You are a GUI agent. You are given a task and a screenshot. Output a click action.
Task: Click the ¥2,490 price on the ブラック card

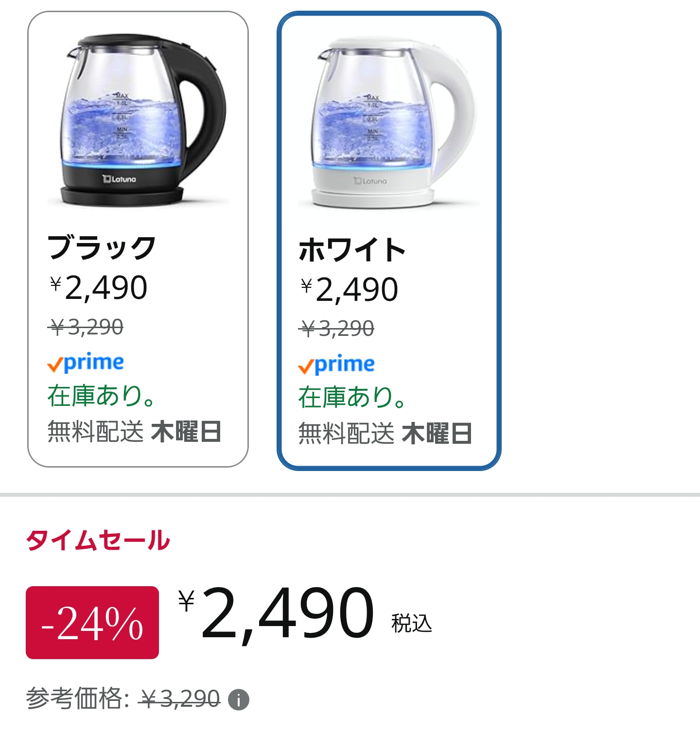(x=99, y=287)
